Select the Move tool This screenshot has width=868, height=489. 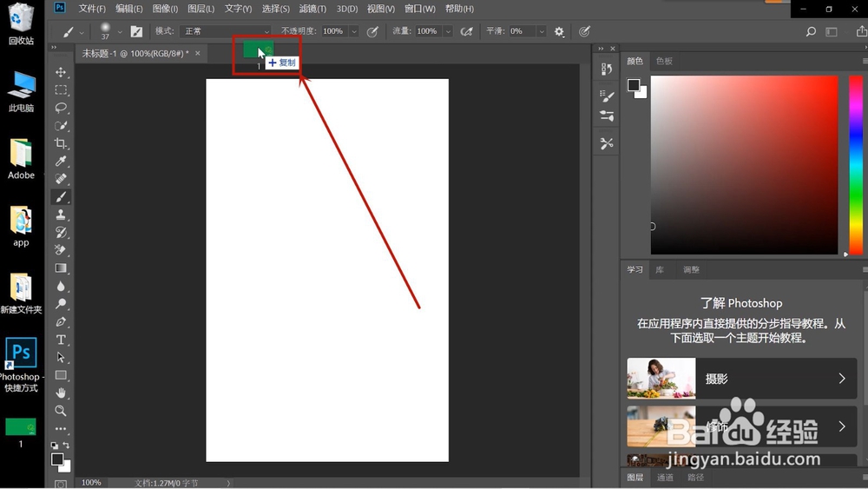point(61,72)
